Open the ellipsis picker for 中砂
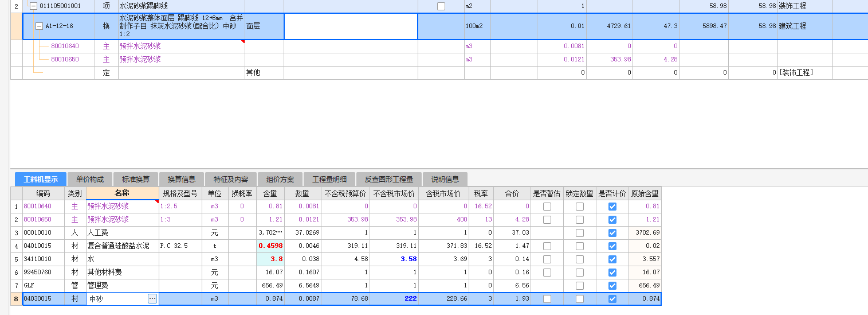 click(152, 298)
